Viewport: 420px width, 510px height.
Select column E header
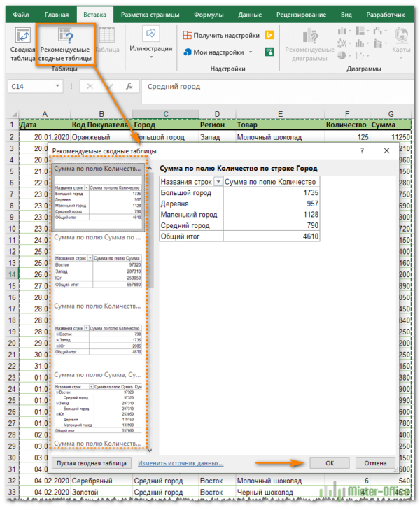click(x=280, y=114)
